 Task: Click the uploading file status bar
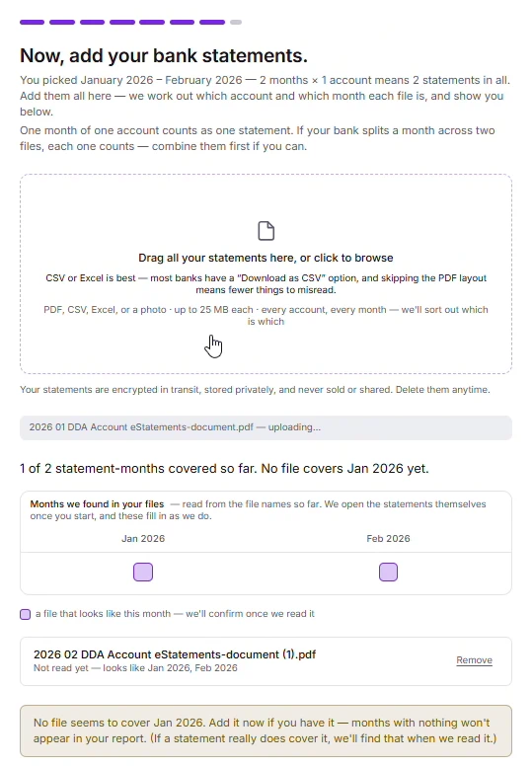[266, 427]
